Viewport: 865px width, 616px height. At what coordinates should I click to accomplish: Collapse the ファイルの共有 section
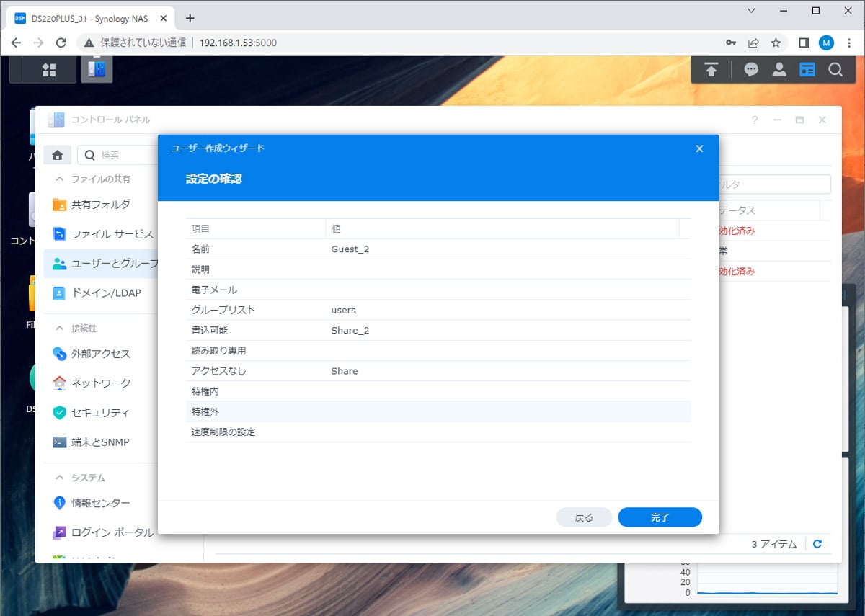point(60,179)
